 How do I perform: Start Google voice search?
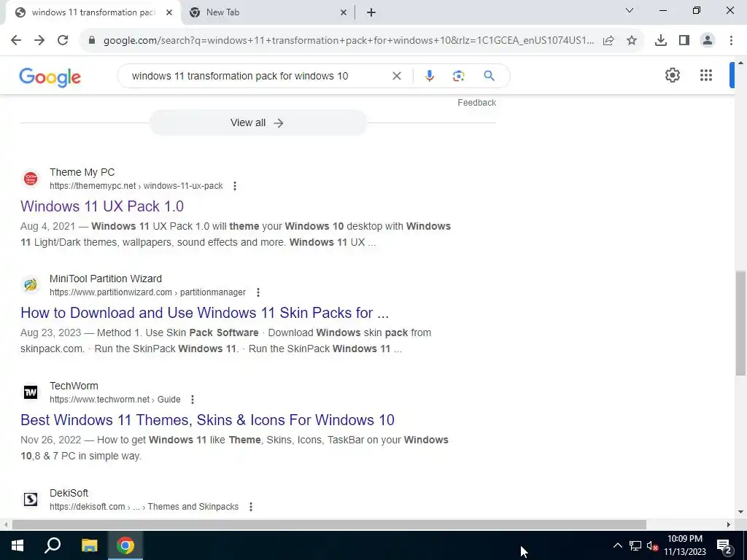click(429, 76)
